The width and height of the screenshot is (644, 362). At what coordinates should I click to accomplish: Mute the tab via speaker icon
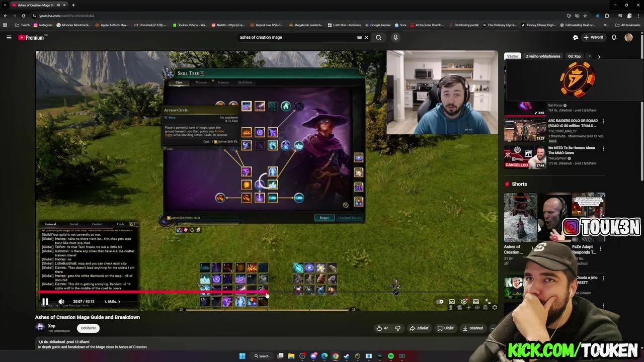point(58,5)
